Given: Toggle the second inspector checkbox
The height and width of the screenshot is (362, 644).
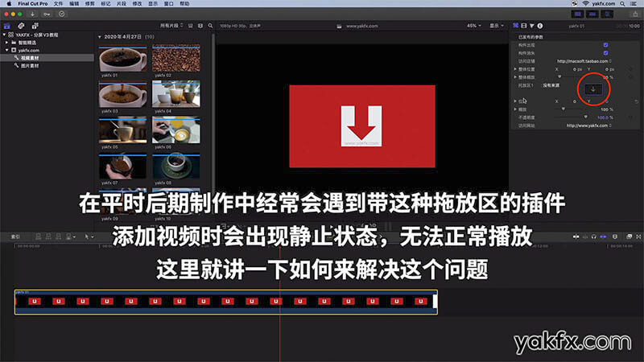Looking at the screenshot, I should coord(606,53).
